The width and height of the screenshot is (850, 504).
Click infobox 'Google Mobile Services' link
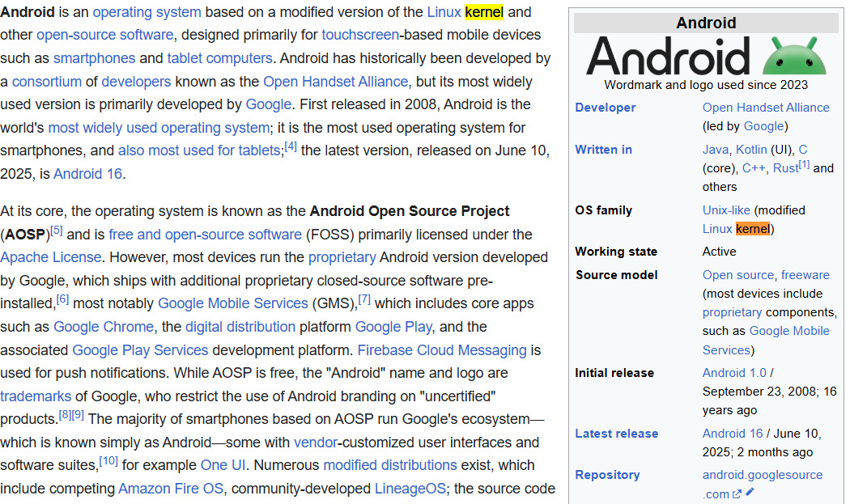pos(766,341)
